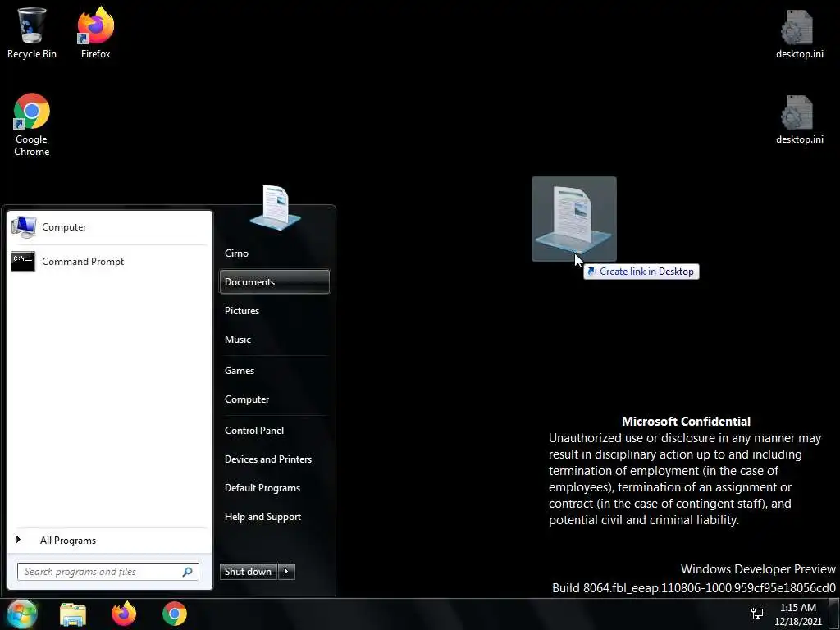Open Help and Support
This screenshot has width=840, height=630.
pyautogui.click(x=274, y=517)
